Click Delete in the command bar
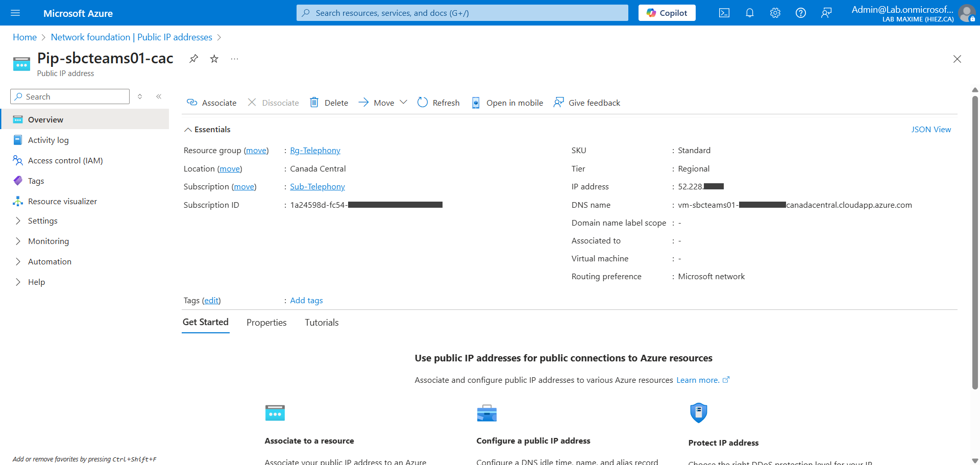980x465 pixels. click(329, 103)
